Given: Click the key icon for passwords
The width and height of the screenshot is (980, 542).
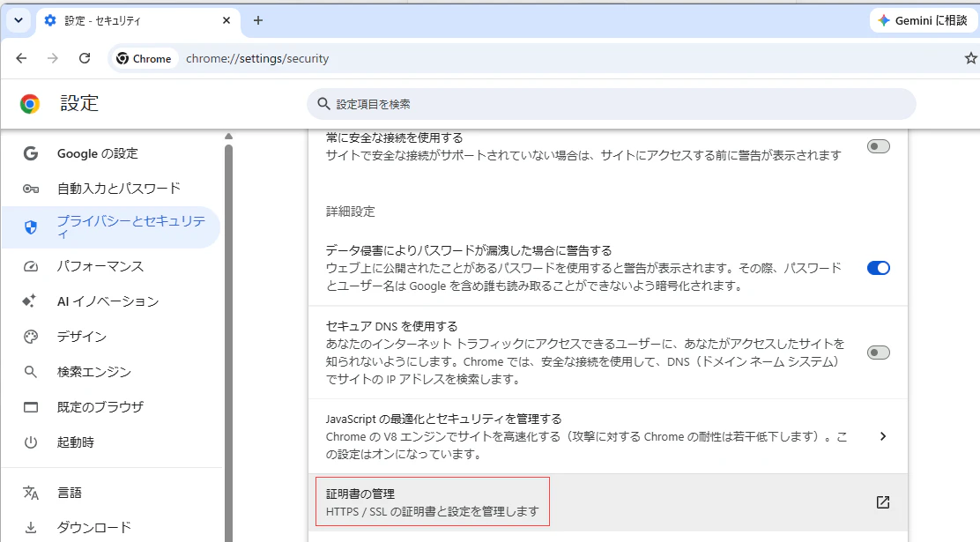Looking at the screenshot, I should 30,189.
